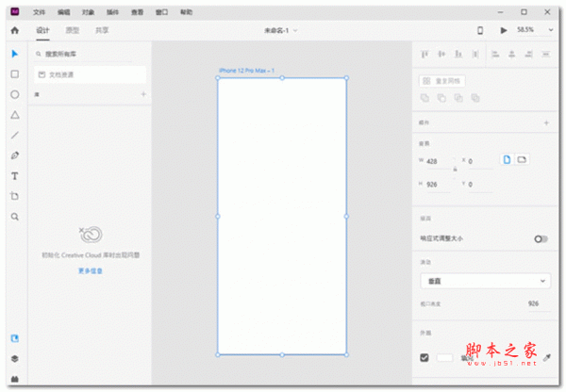Start desktop preview with play button
The width and height of the screenshot is (566, 392).
tap(504, 31)
